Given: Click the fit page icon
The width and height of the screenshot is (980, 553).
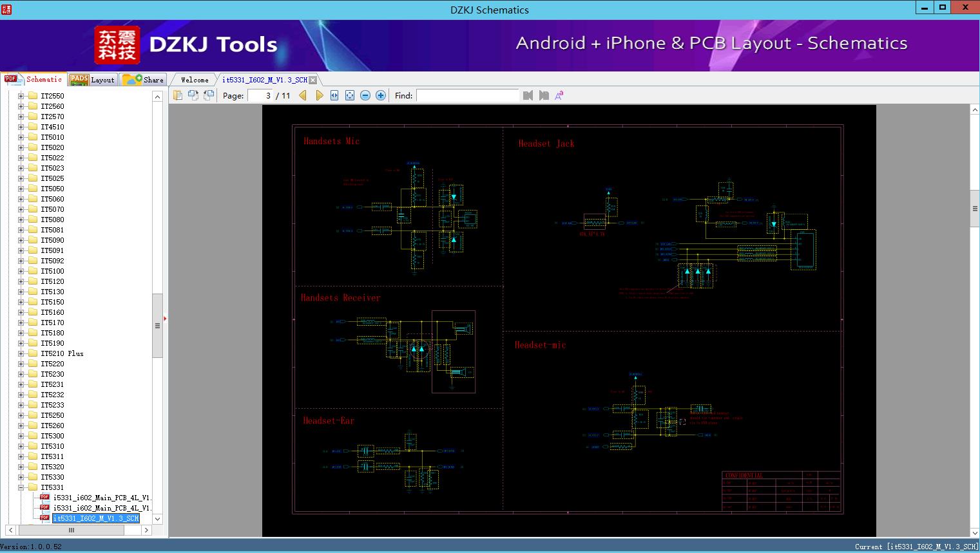Looking at the screenshot, I should (x=350, y=95).
